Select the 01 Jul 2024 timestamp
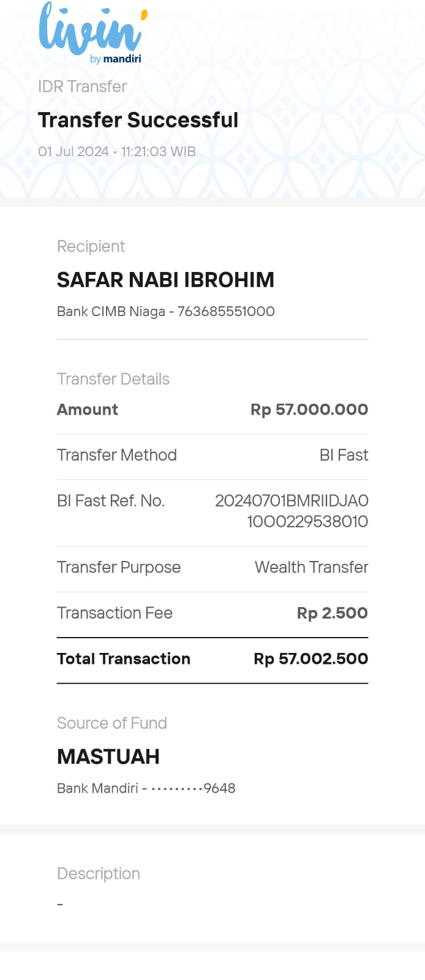 point(116,151)
